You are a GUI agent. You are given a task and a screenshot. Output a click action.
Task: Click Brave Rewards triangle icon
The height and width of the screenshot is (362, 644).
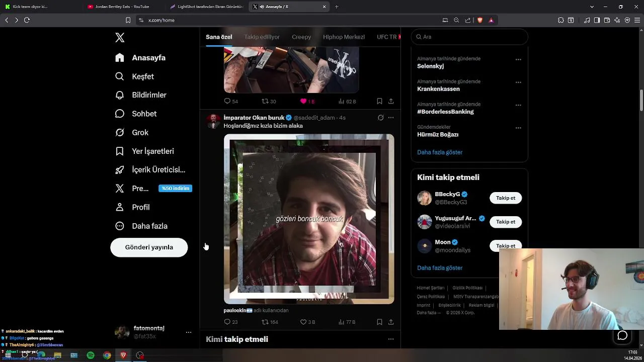point(491,20)
